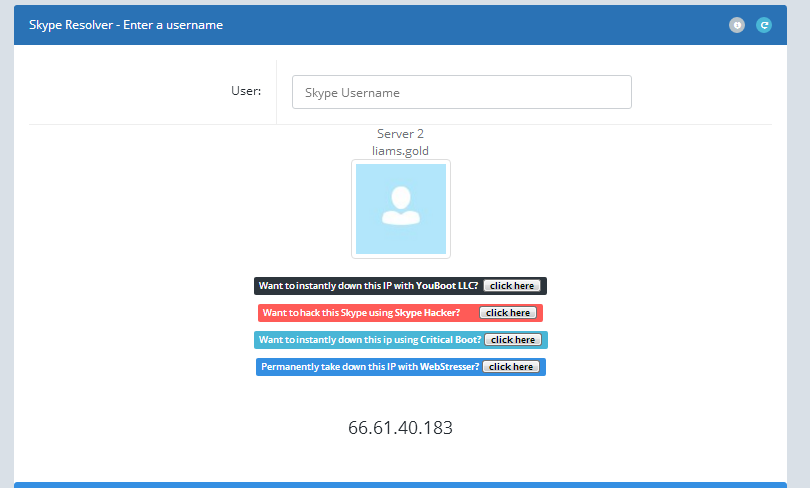Focus the Skype Username input field
The height and width of the screenshot is (488, 810).
461,92
